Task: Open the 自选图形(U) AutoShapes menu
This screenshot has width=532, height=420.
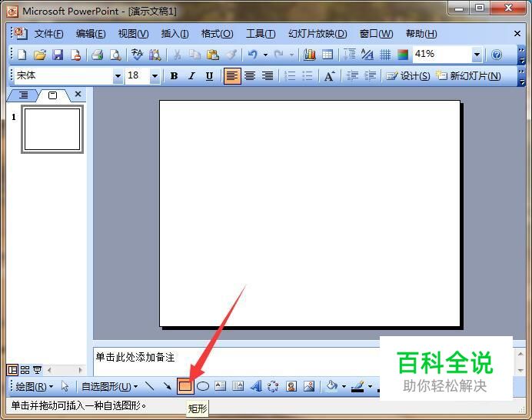Action: pyautogui.click(x=109, y=386)
